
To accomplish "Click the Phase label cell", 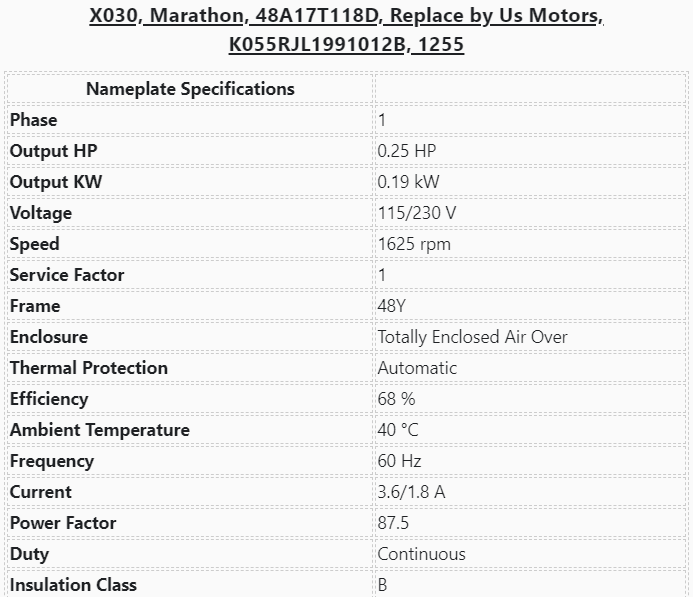I will tap(34, 120).
